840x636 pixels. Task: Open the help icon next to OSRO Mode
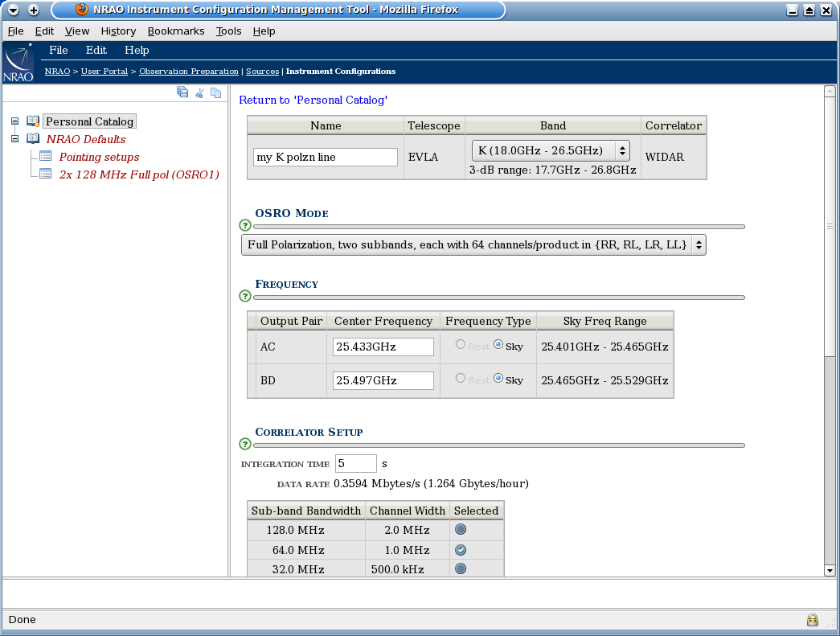[244, 226]
